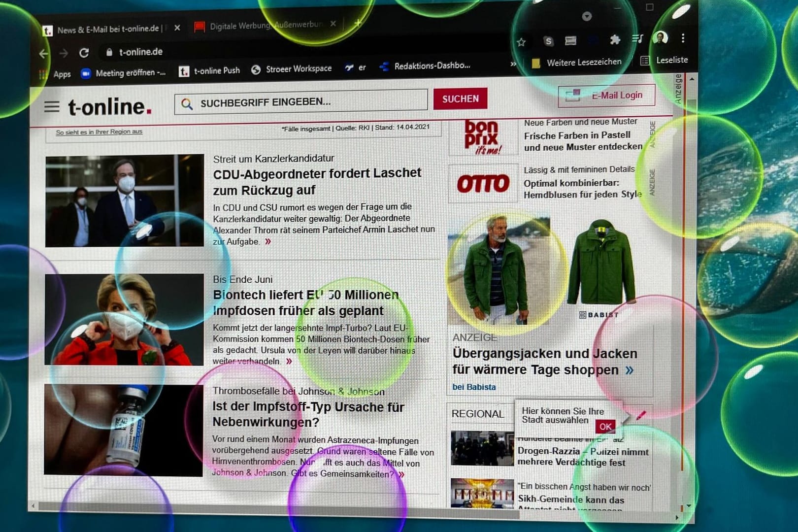This screenshot has width=798, height=532.
Task: Click the bonprix ad logo
Action: 483,137
